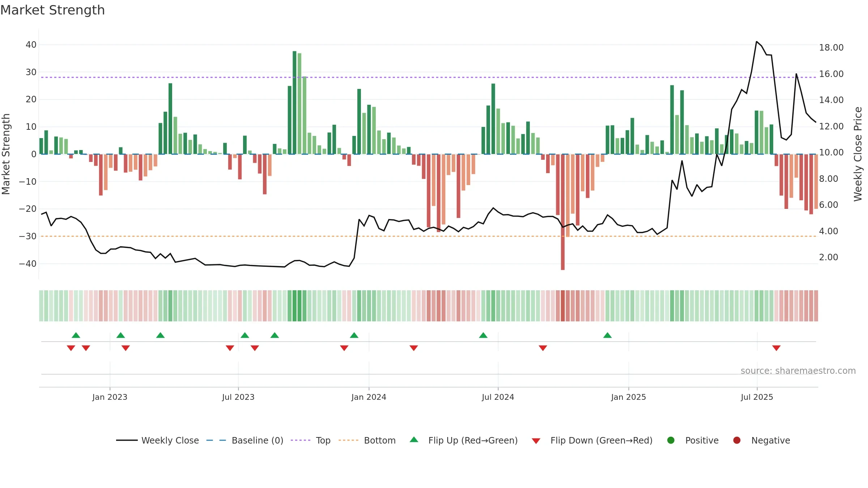Click the "Jul 2025" x-axis label
Screen dimensions: 868x488
tap(757, 397)
